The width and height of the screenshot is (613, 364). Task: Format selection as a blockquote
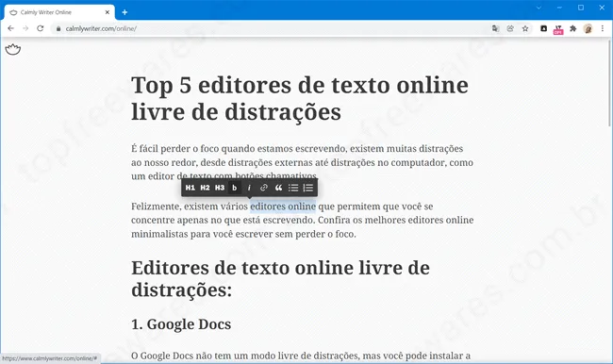[x=278, y=188]
